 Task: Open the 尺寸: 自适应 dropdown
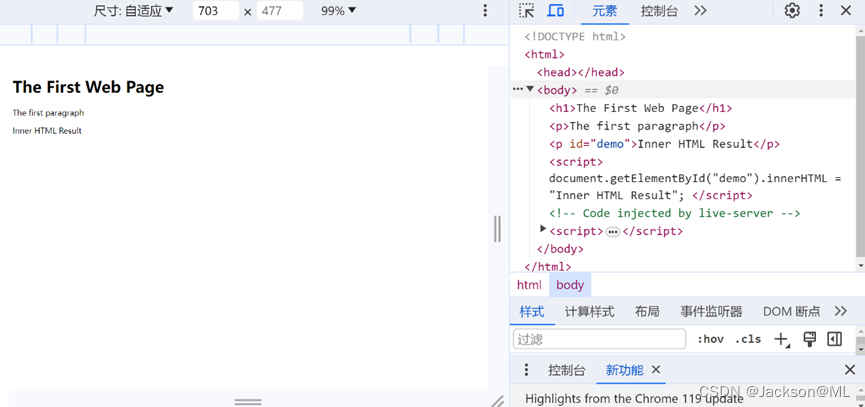click(x=134, y=10)
